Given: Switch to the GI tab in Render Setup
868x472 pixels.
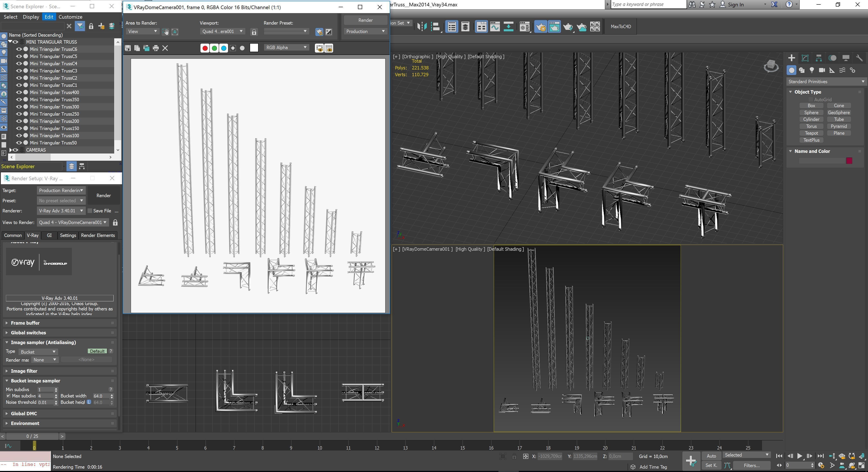Looking at the screenshot, I should pos(49,235).
